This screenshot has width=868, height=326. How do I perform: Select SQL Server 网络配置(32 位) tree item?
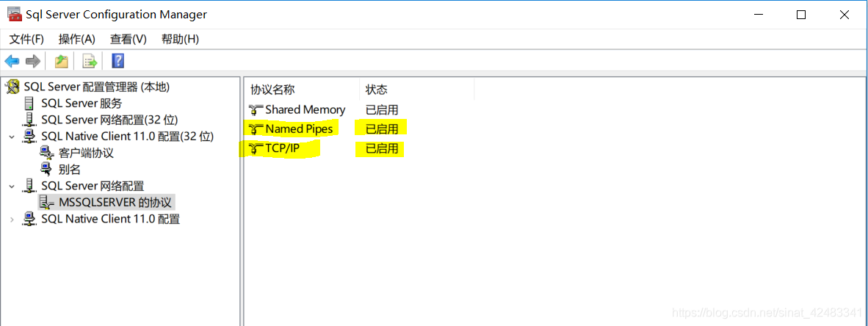pyautogui.click(x=109, y=120)
